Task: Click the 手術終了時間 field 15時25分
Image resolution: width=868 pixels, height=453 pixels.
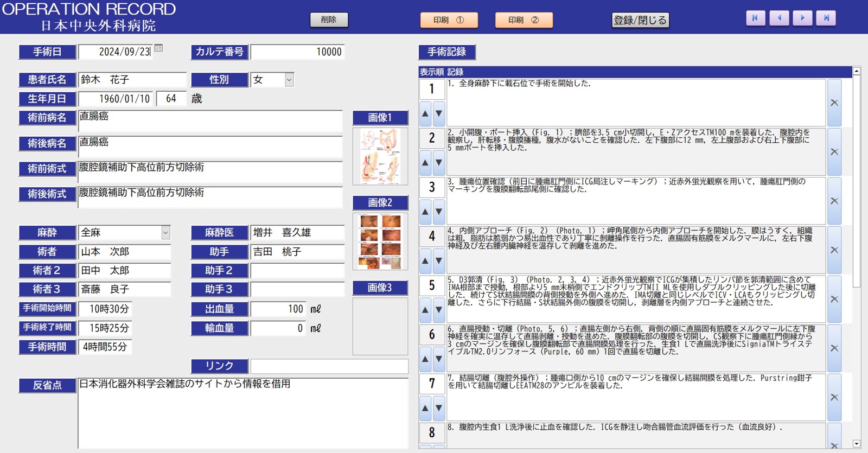Action: click(x=105, y=328)
